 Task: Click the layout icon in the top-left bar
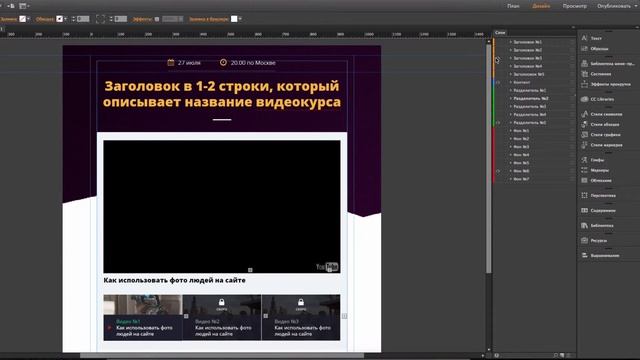(x=23, y=6)
